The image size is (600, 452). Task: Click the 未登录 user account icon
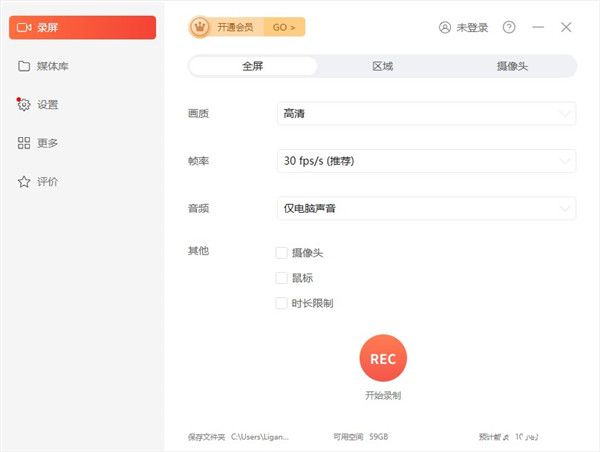click(x=445, y=28)
